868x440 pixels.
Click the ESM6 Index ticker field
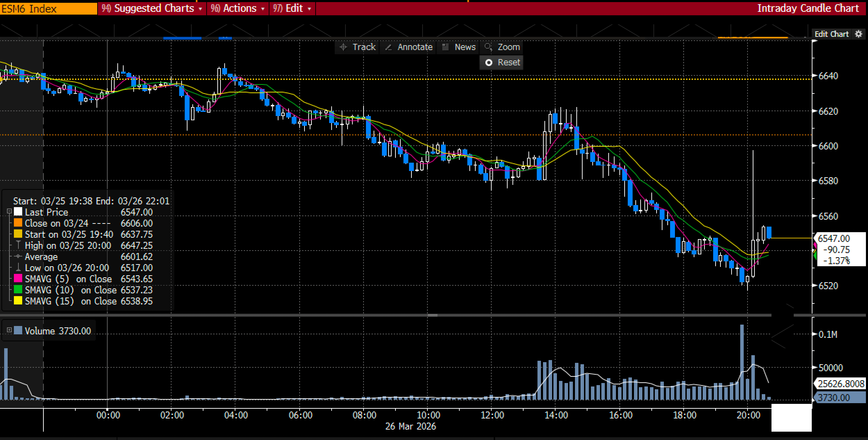[49, 9]
